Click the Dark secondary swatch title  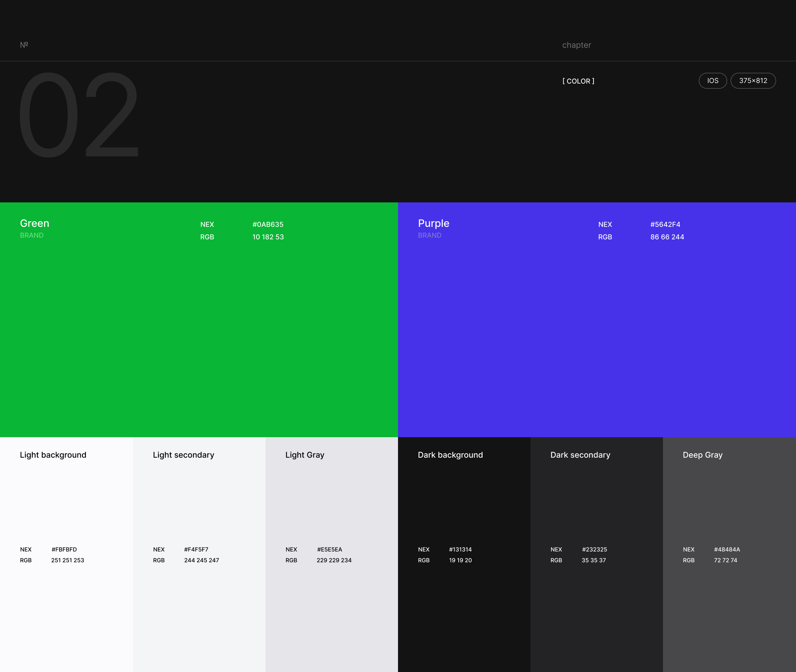(580, 455)
